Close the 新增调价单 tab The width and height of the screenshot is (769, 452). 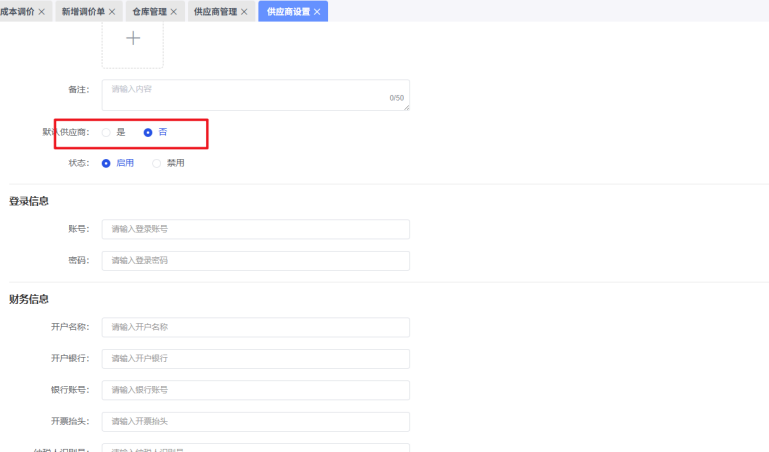[112, 12]
